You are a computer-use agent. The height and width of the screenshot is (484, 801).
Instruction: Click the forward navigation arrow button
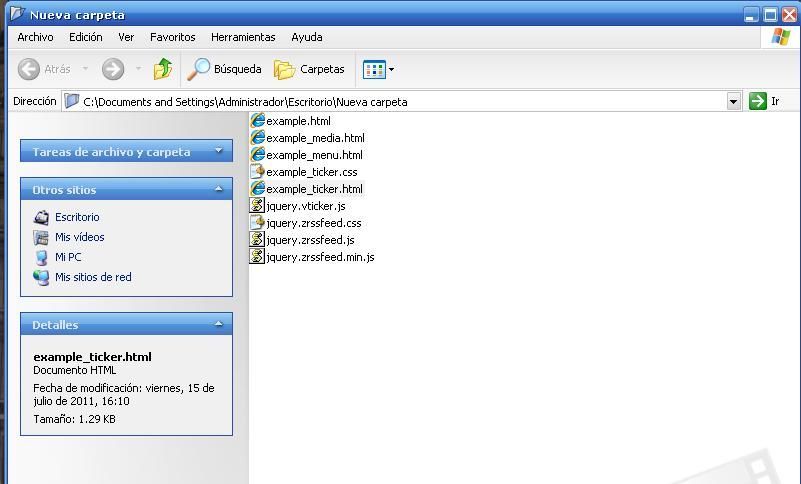coord(113,69)
